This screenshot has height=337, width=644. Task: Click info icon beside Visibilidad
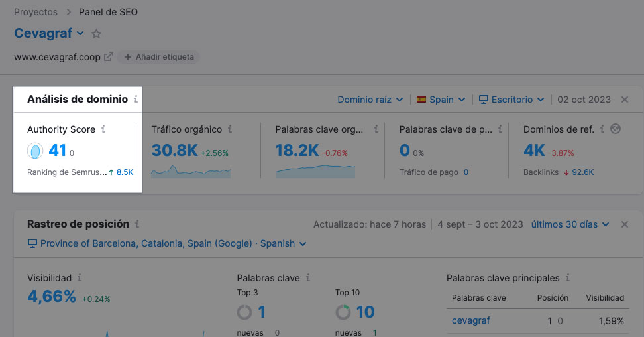pos(80,278)
